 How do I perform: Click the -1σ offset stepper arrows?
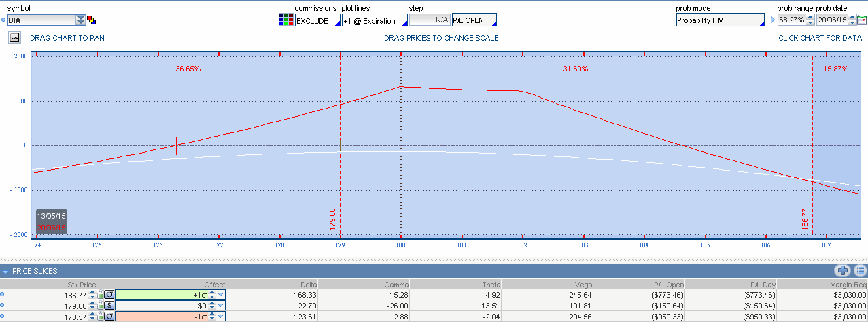211,317
